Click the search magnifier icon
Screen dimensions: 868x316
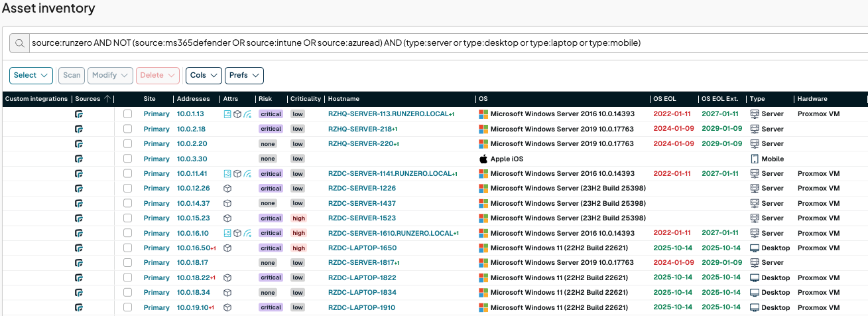pyautogui.click(x=19, y=43)
